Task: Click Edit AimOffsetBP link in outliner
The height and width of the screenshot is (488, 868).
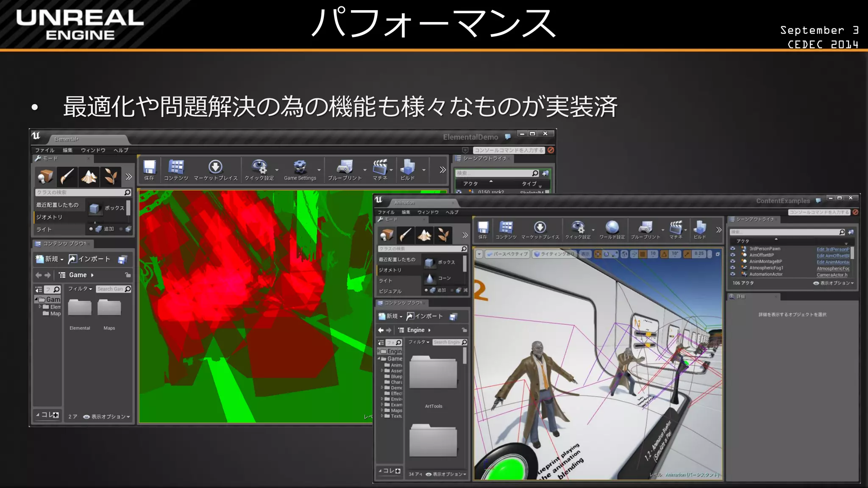Action: [x=833, y=256]
